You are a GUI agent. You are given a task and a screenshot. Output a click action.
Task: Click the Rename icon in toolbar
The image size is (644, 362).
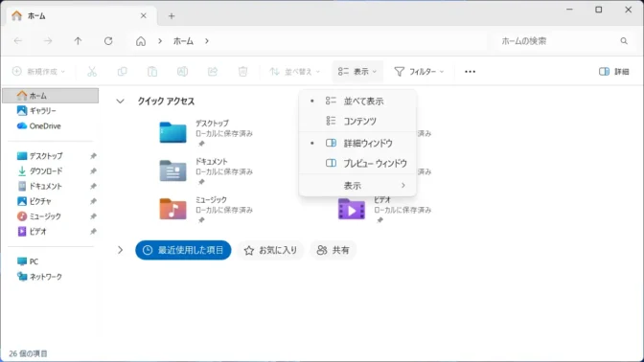click(182, 72)
